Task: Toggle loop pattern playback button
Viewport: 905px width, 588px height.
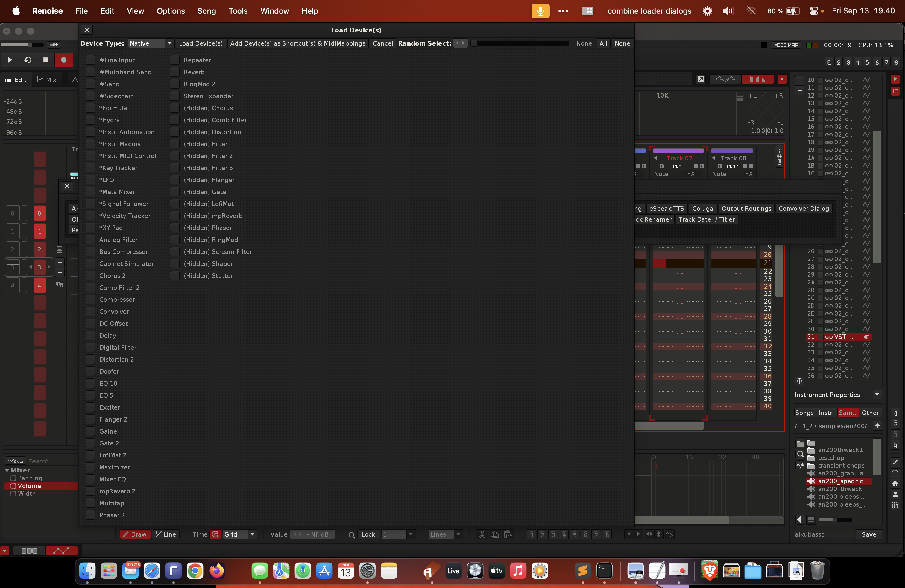Action: click(x=28, y=60)
